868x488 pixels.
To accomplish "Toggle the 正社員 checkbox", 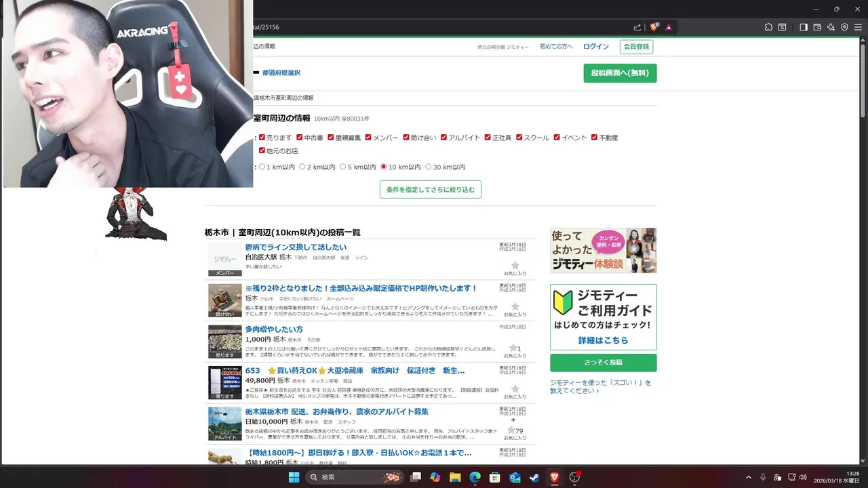I will coord(487,137).
